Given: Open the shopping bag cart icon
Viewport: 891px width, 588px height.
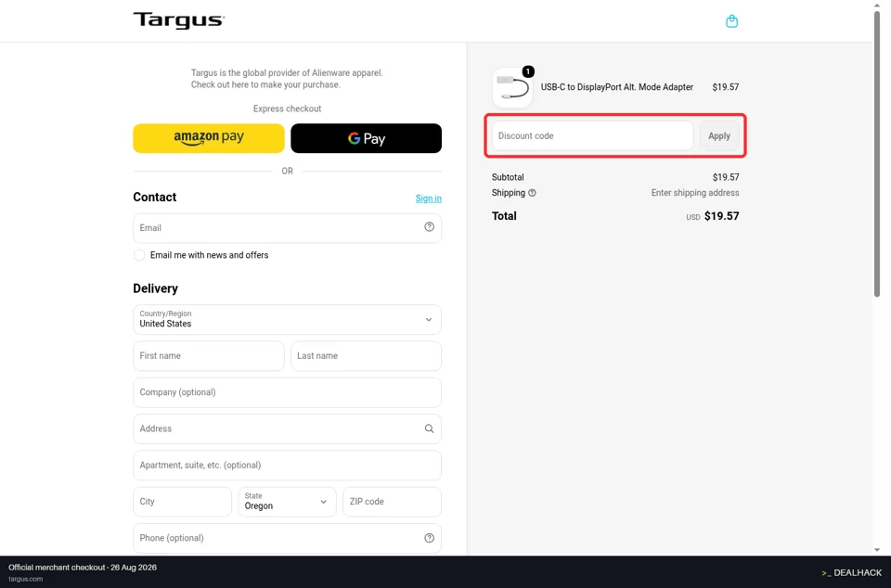Looking at the screenshot, I should coord(732,21).
